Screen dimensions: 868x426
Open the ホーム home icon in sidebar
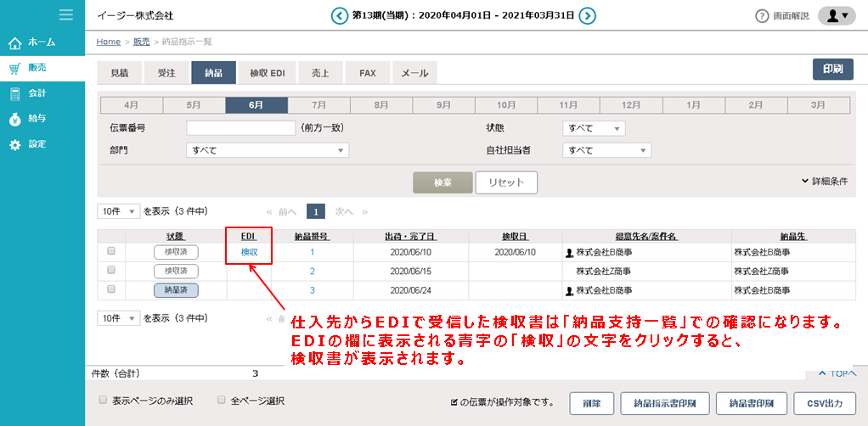(14, 42)
